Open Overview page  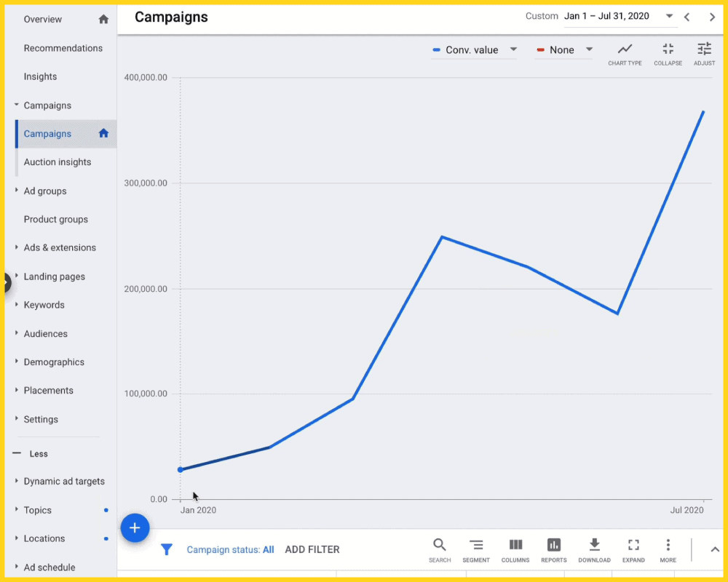point(43,20)
